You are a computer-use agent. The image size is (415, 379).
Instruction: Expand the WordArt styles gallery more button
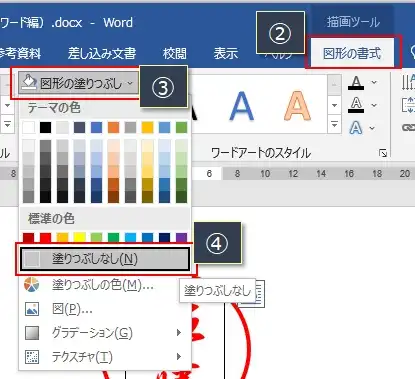click(x=334, y=124)
